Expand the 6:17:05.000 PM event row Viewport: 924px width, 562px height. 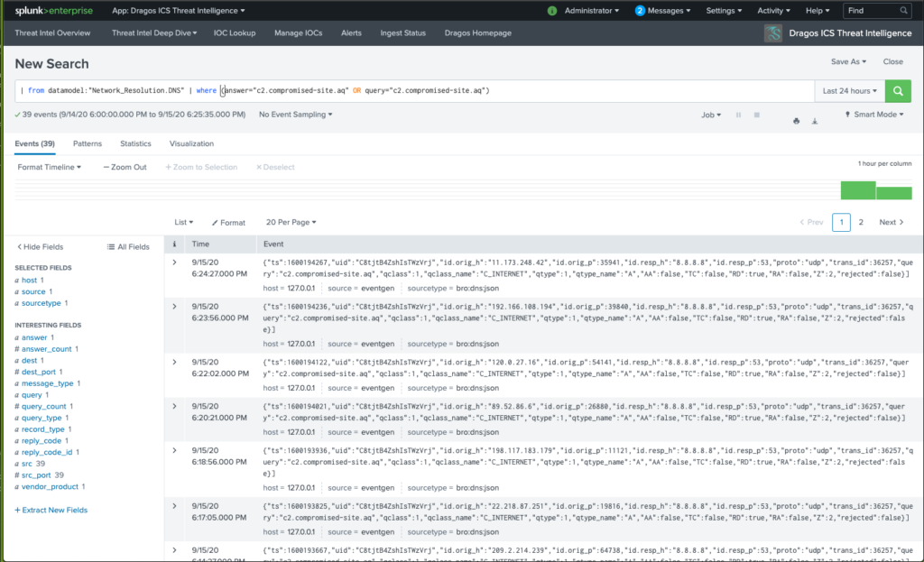(174, 505)
